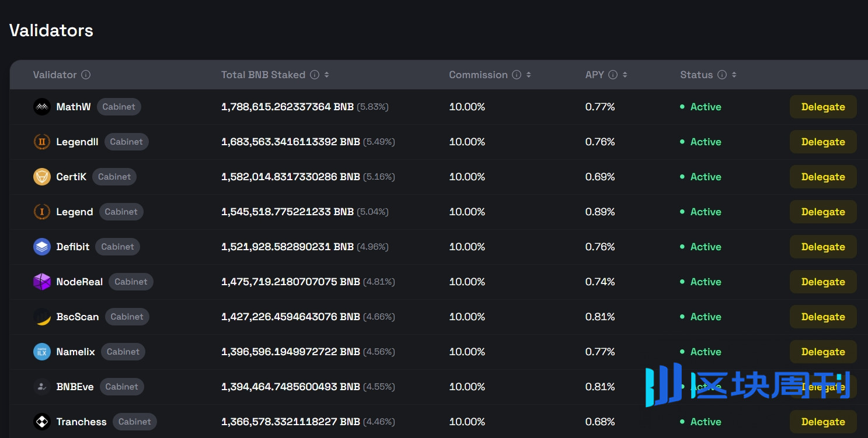Image resolution: width=868 pixels, height=438 pixels.
Task: Select the Status column header
Action: click(x=696, y=75)
